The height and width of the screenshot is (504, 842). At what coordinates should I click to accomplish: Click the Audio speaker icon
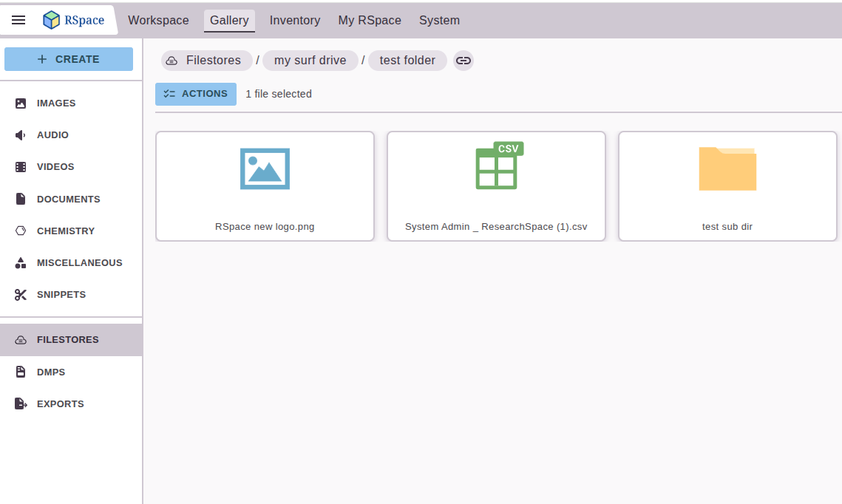(21, 134)
